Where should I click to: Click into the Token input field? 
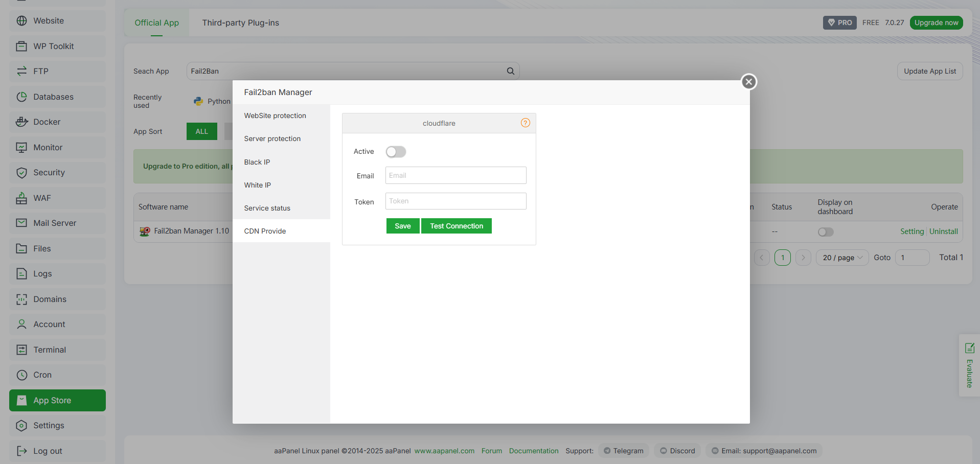pos(456,201)
